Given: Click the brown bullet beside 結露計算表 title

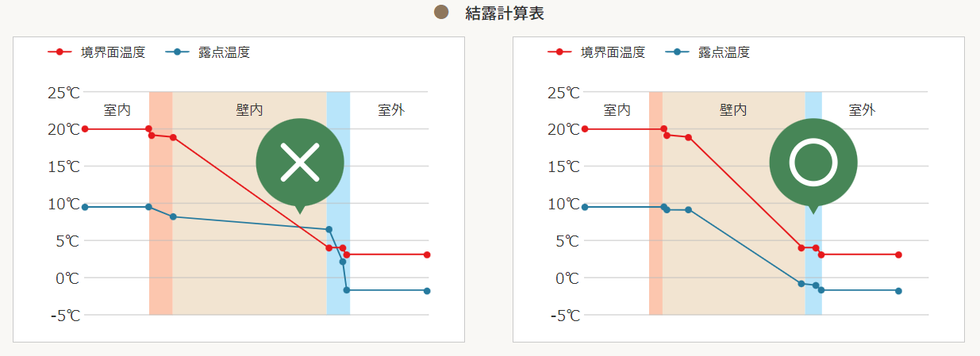Looking at the screenshot, I should (442, 12).
